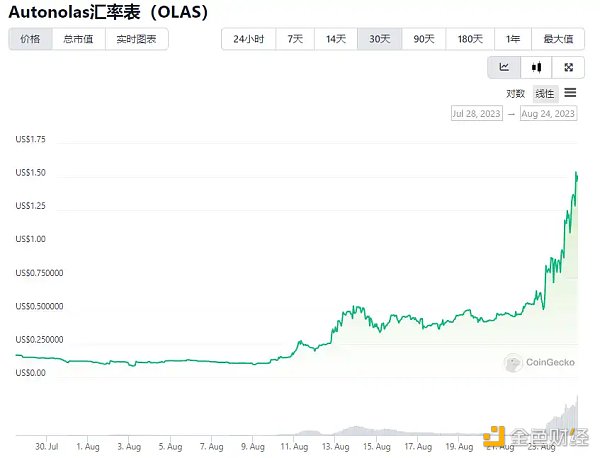
Task: Select the 价格 (price) tab
Action: pos(30,39)
